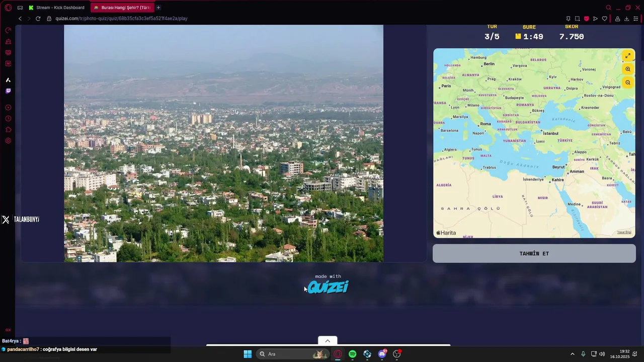Screen dimensions: 644x362
Task: Click the pinboard pin icon in toolbar
Action: point(568,19)
